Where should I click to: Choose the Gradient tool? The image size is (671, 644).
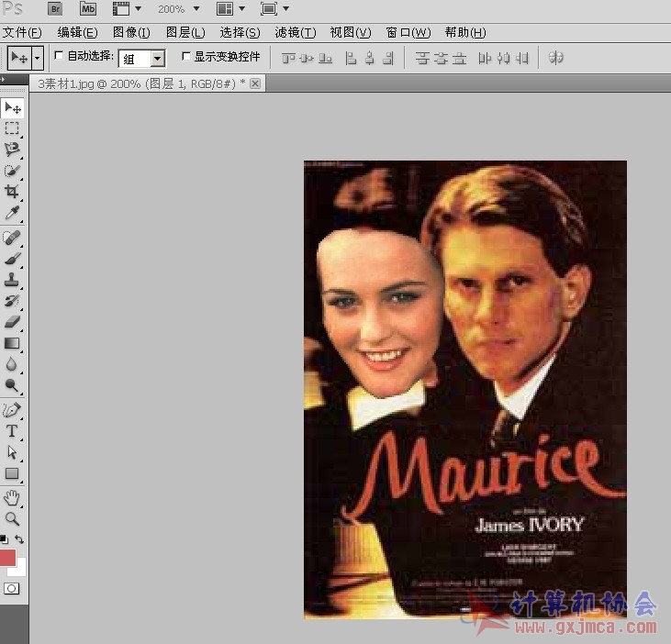click(12, 343)
